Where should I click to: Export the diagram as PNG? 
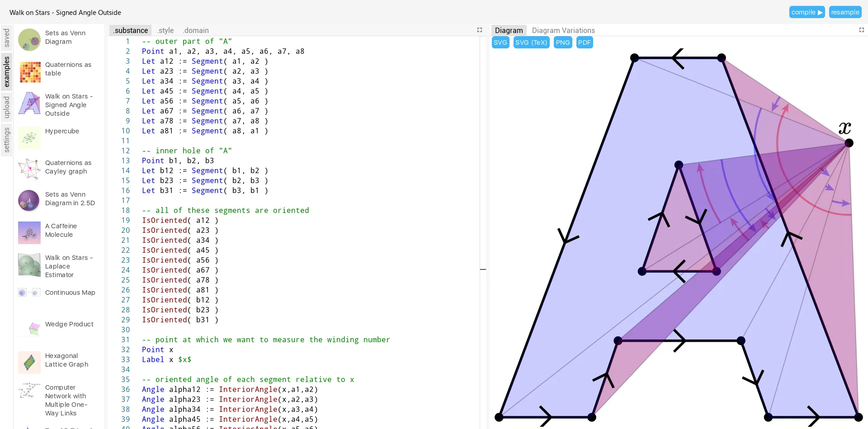click(x=562, y=42)
